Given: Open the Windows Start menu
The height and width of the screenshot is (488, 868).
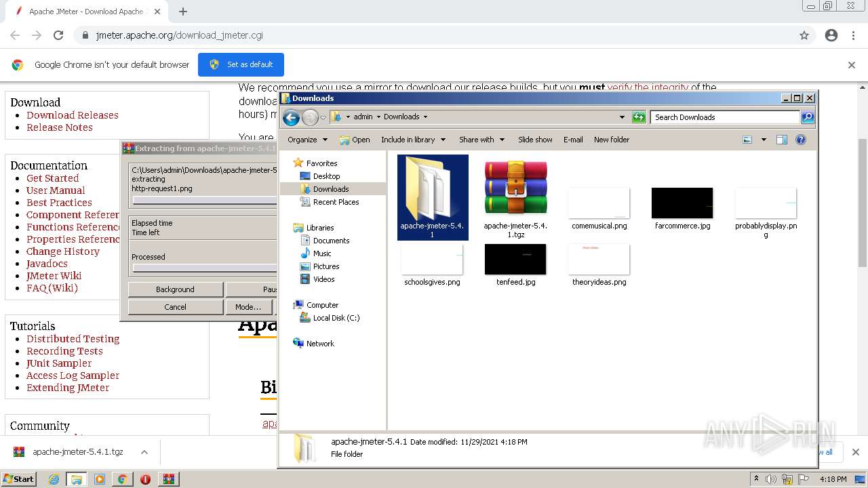Looking at the screenshot, I should click(x=19, y=479).
